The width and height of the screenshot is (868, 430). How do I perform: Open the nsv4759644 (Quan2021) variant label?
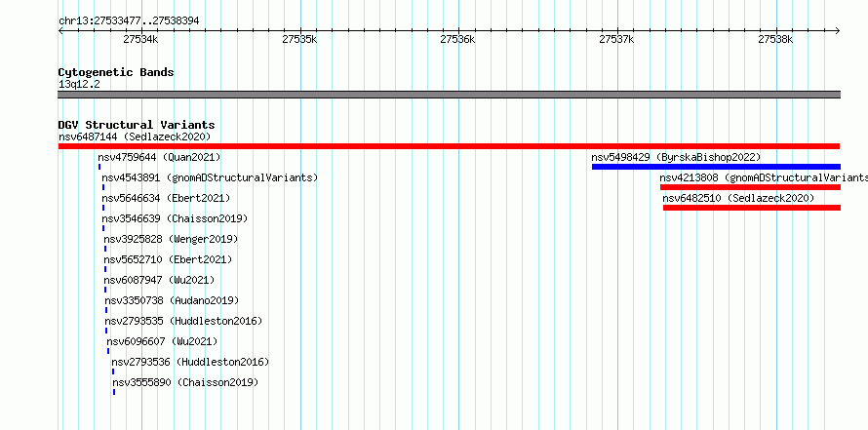coord(159,157)
